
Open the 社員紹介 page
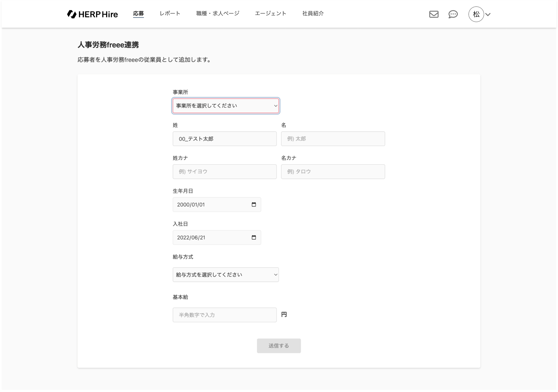coord(313,13)
